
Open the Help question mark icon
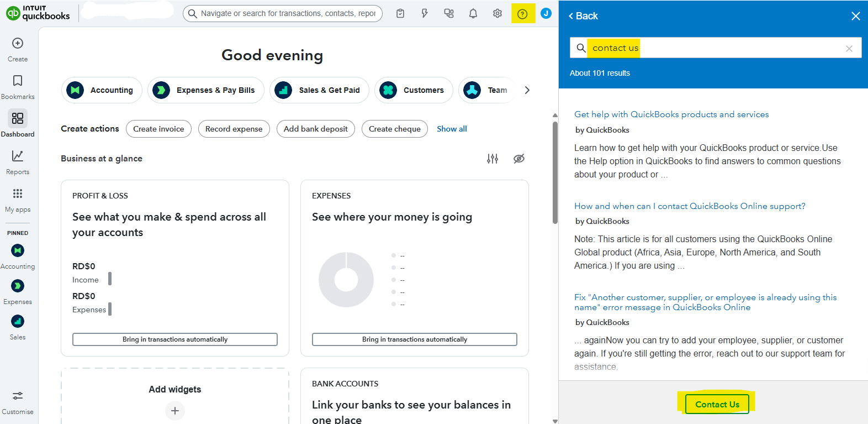(522, 14)
